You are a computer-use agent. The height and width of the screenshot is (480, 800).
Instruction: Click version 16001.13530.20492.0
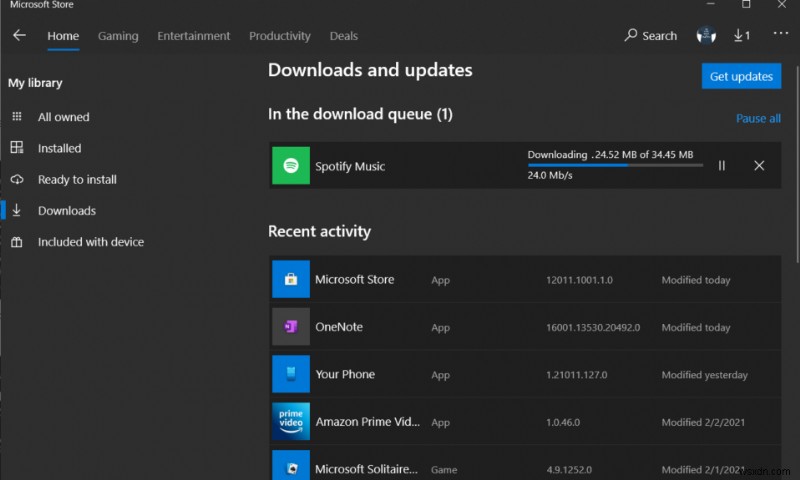click(x=593, y=327)
